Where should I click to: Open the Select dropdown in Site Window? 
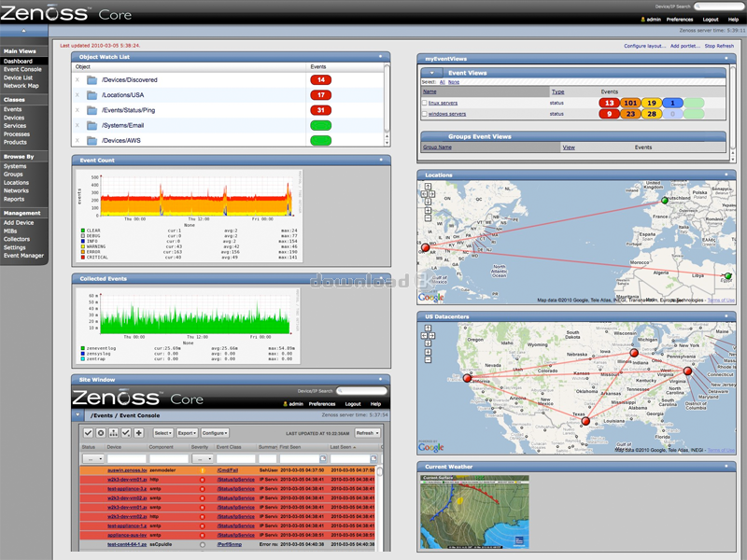tap(162, 433)
